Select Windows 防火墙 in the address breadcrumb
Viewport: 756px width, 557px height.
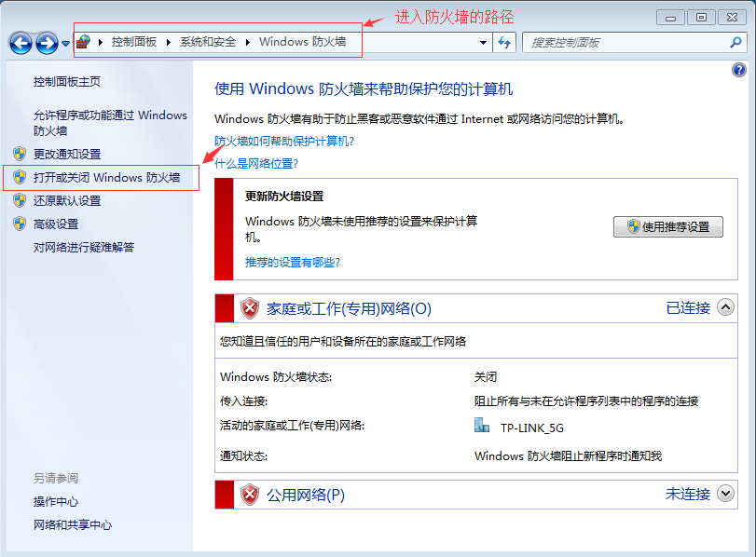[302, 42]
